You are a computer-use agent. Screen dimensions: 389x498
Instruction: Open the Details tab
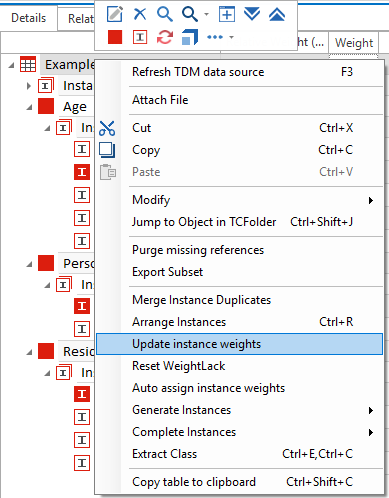pos(29,18)
